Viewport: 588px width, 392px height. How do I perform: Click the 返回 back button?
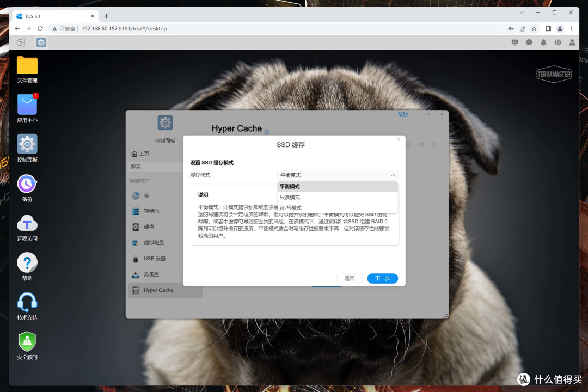tap(350, 278)
